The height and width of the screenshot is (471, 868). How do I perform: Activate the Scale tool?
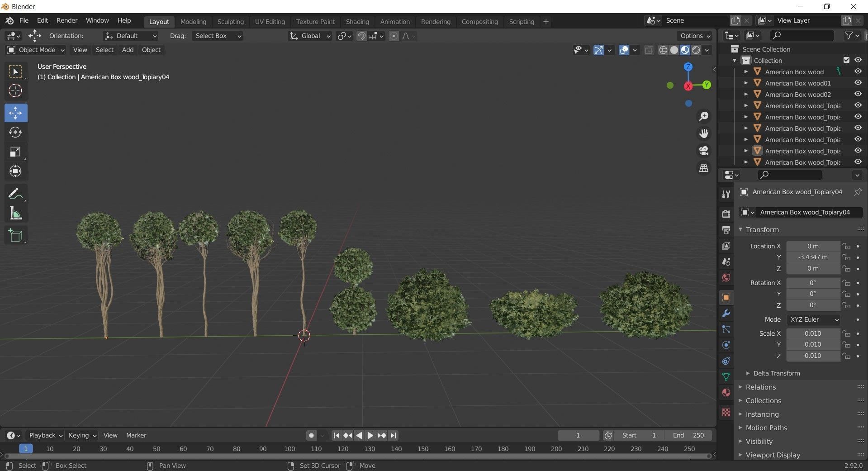16,152
